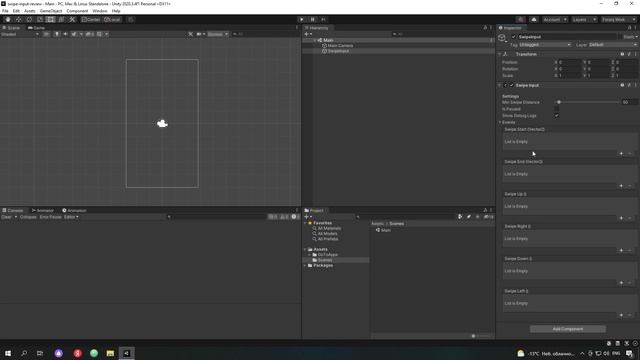The width and height of the screenshot is (640, 360).
Task: Click the Play button
Action: coord(302,20)
